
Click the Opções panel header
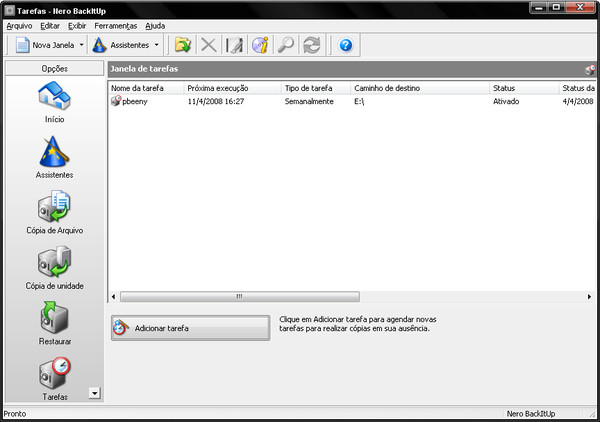click(54, 68)
